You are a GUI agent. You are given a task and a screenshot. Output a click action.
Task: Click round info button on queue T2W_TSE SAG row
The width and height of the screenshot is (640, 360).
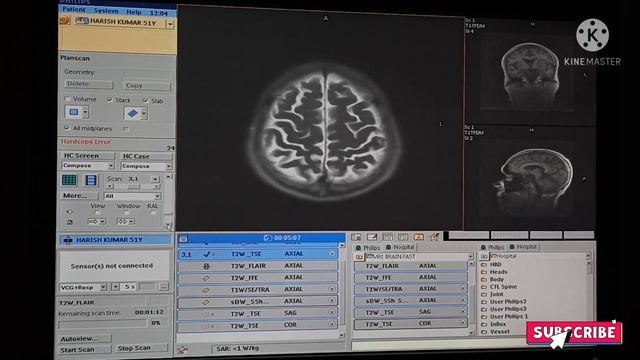click(332, 312)
